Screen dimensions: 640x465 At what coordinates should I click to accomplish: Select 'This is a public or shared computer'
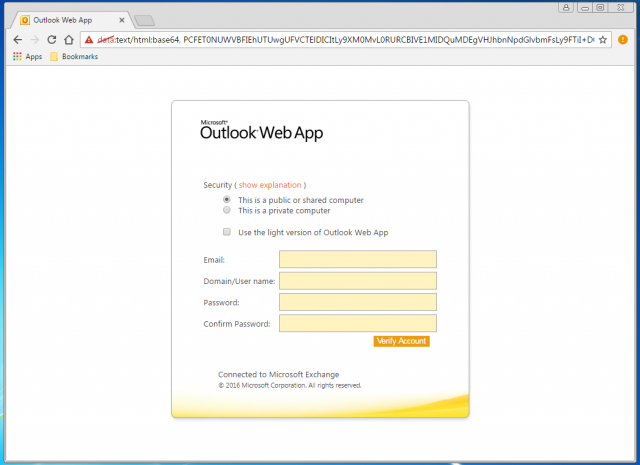(227, 200)
